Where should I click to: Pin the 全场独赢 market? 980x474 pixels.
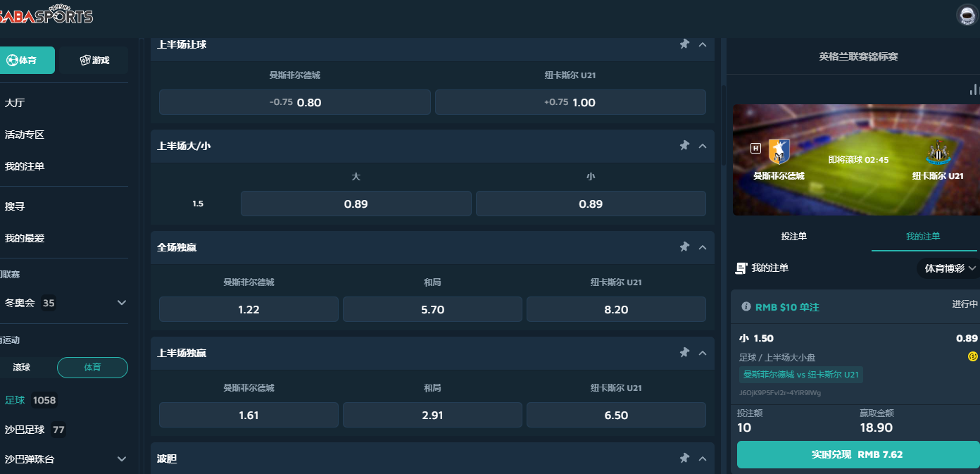click(684, 247)
